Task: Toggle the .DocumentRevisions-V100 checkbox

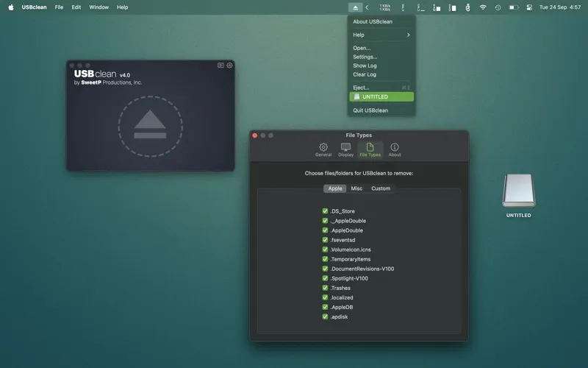Action: click(x=325, y=269)
